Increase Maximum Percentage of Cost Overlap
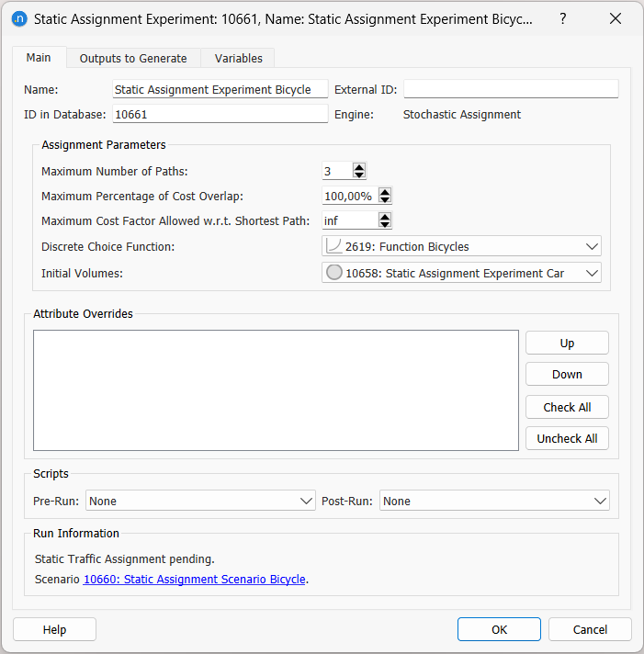The width and height of the screenshot is (644, 654). tap(385, 191)
